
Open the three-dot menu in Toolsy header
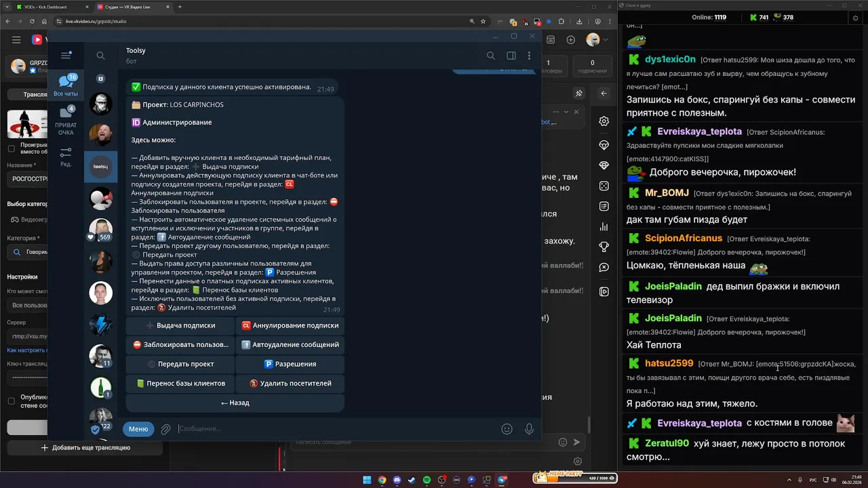(529, 56)
